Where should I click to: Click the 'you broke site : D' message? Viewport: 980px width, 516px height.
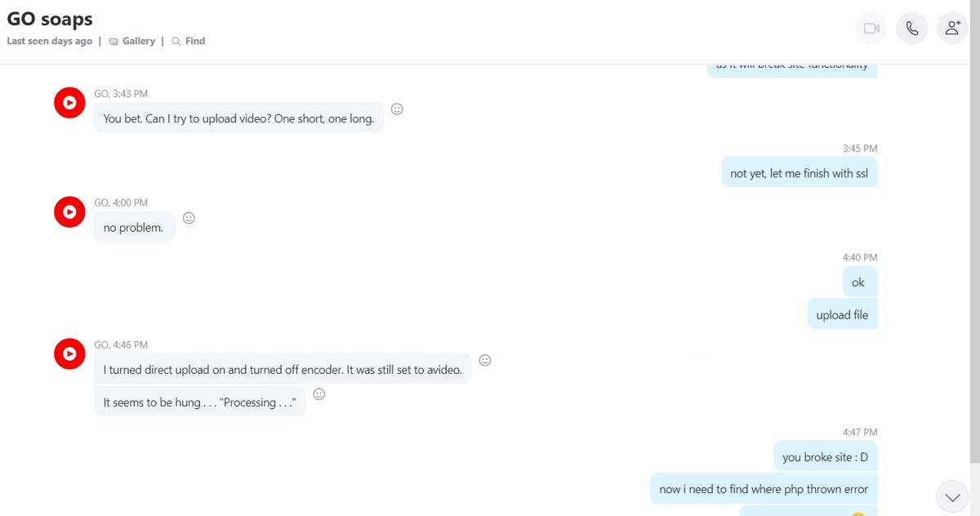point(825,456)
